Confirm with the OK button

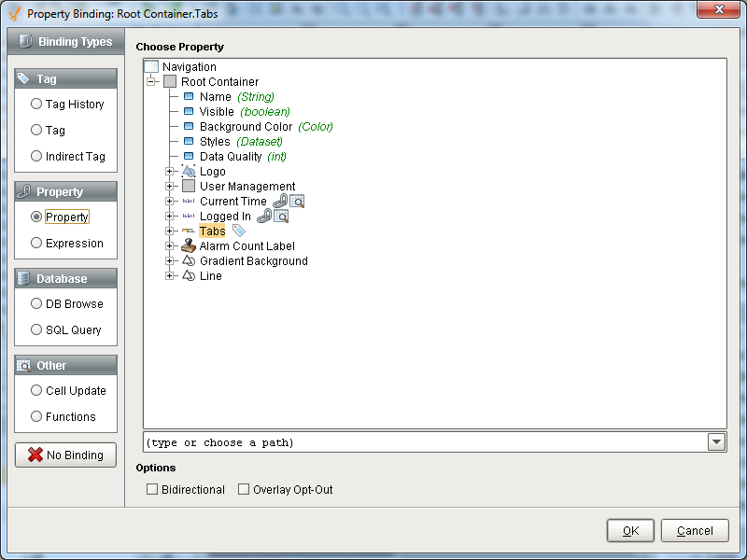(x=630, y=530)
